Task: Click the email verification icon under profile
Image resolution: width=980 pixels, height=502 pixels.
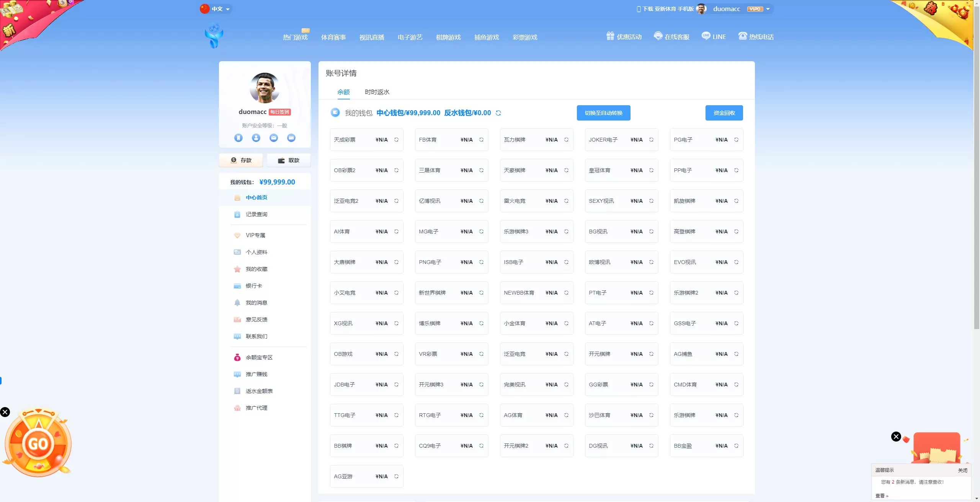Action: point(274,138)
